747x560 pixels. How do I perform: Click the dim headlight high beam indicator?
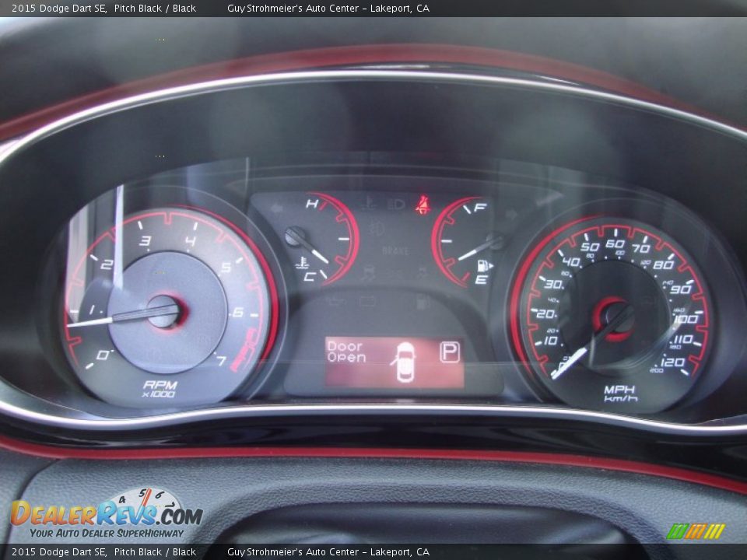pyautogui.click(x=397, y=205)
